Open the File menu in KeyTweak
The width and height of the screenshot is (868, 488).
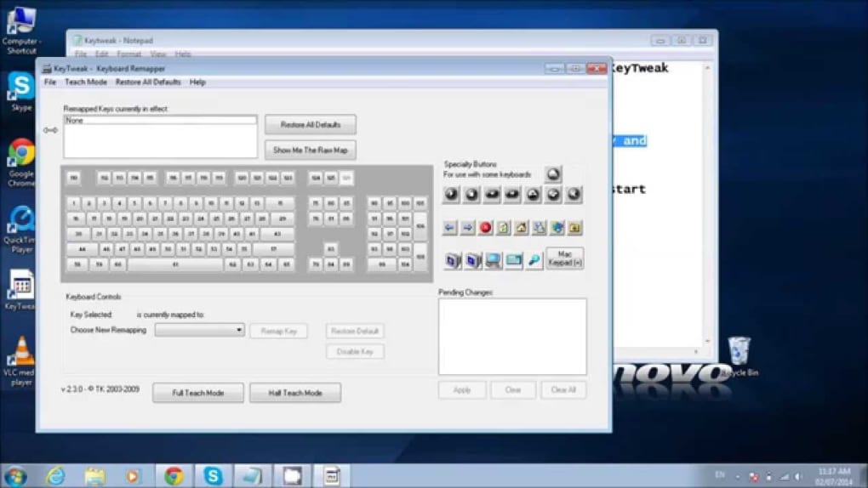pos(50,82)
